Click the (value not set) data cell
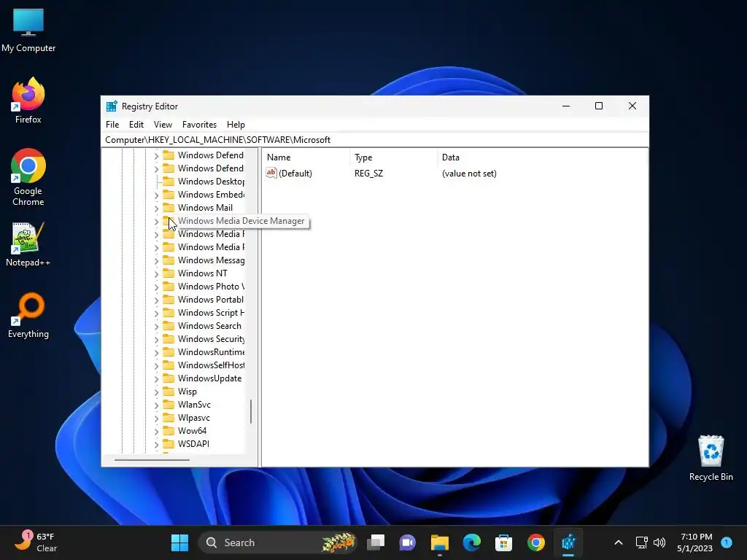This screenshot has height=560, width=747. (x=469, y=174)
